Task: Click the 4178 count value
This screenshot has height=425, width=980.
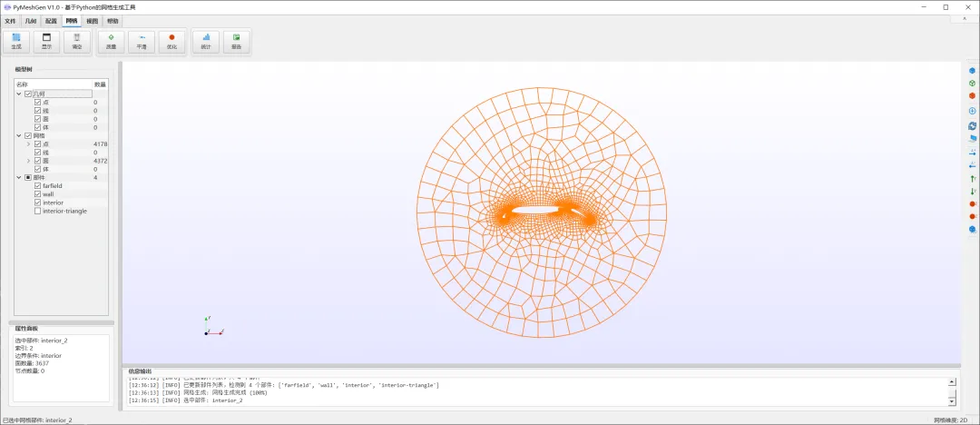Action: pyautogui.click(x=100, y=144)
